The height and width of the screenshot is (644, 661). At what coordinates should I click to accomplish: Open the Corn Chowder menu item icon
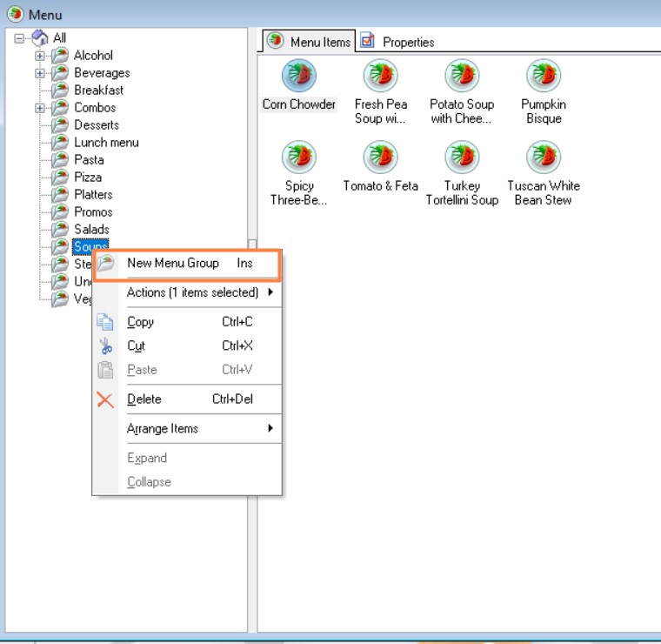click(299, 76)
